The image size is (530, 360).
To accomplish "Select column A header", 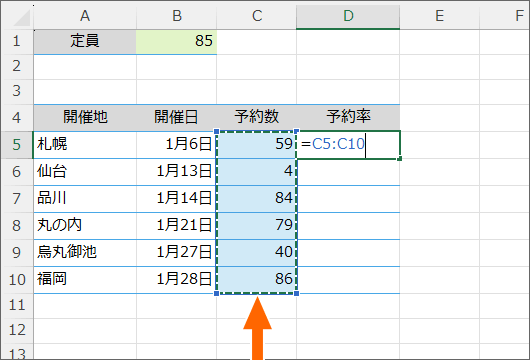I will 85,16.
